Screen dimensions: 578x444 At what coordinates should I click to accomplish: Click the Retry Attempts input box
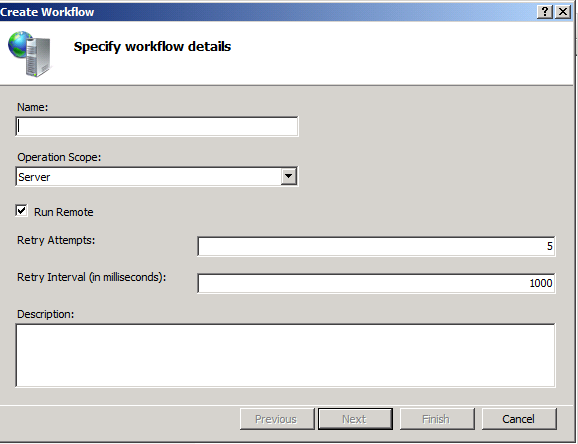pos(376,246)
